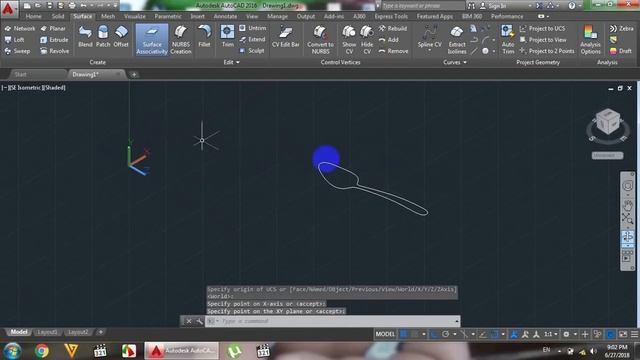Image resolution: width=640 pixels, height=360 pixels.
Task: Open the Parametric ribbon tab
Action: tap(168, 16)
